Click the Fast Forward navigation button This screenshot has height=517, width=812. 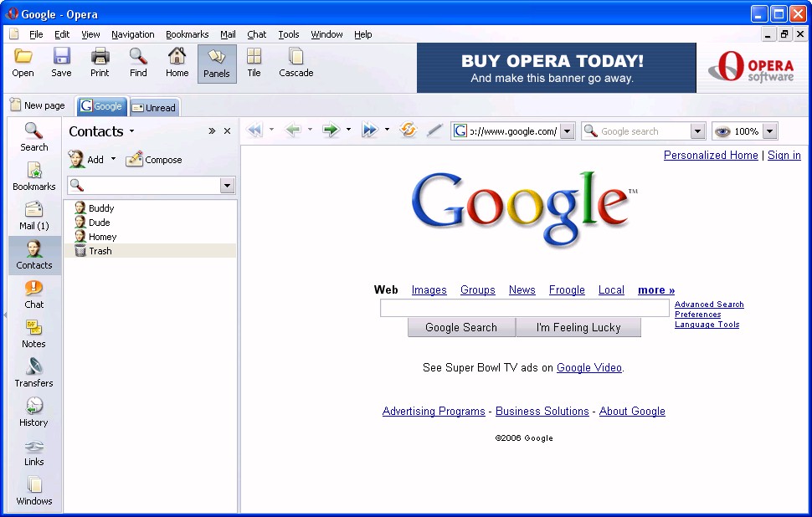coord(370,130)
